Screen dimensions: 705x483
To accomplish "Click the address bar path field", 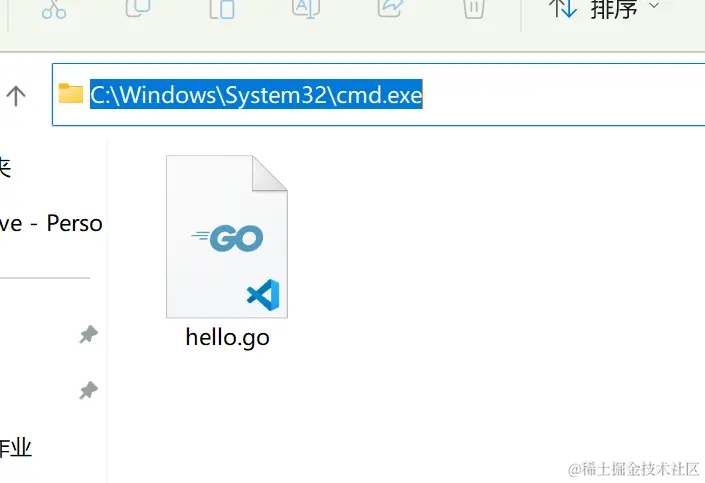I will [379, 94].
